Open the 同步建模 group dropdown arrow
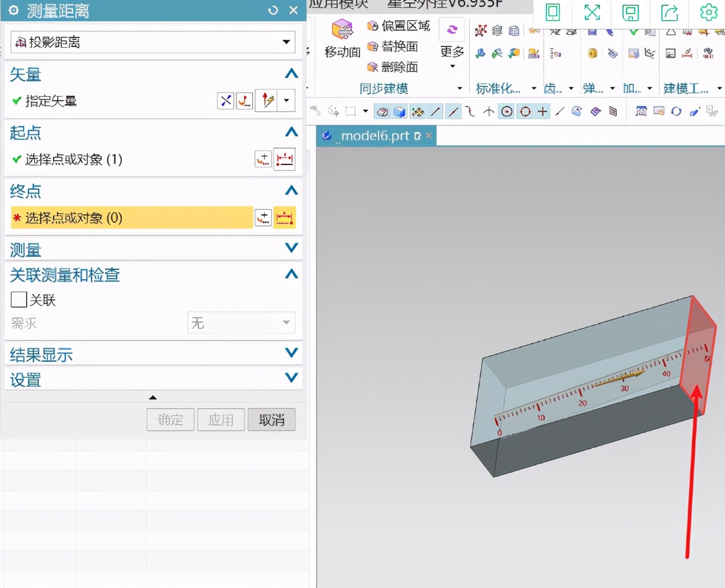This screenshot has width=725, height=588. coord(460,89)
